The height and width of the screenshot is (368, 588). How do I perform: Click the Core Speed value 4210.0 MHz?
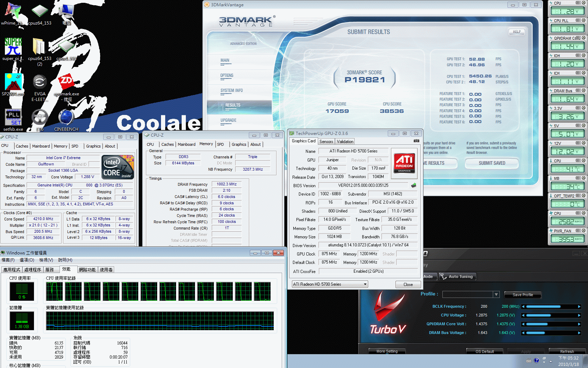[x=43, y=219]
